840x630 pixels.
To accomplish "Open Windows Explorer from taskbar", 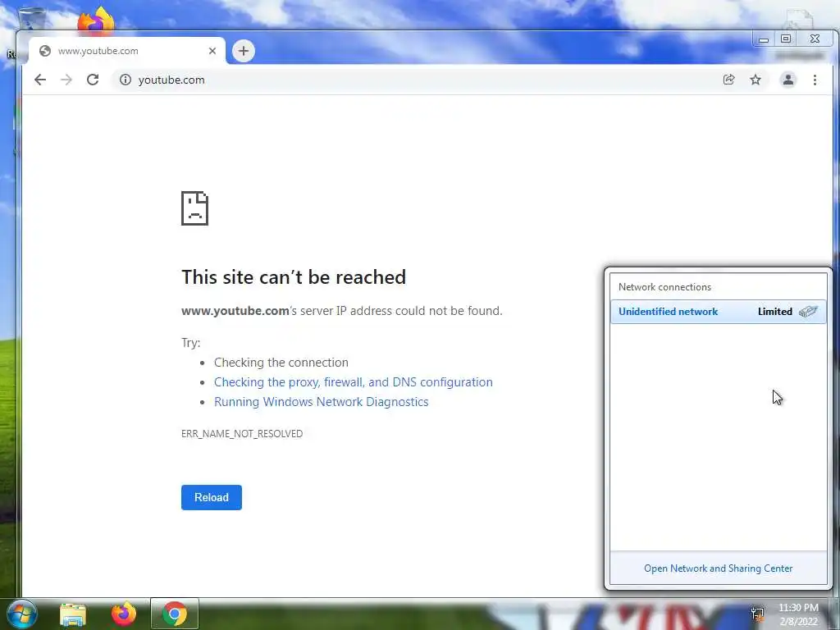I will [73, 614].
